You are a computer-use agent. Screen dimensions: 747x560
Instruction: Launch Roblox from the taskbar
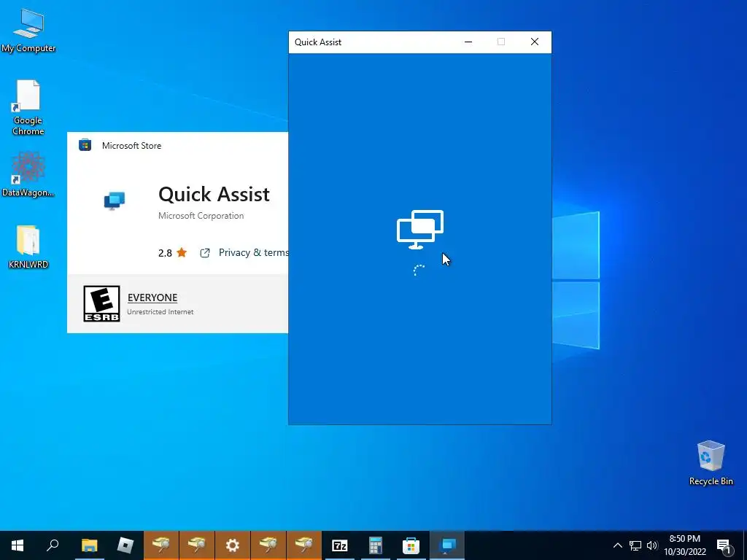[125, 545]
